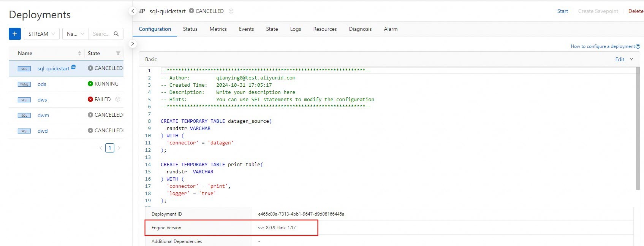This screenshot has height=246, width=644.
Task: Click Edit in the Basic section
Action: tap(620, 59)
